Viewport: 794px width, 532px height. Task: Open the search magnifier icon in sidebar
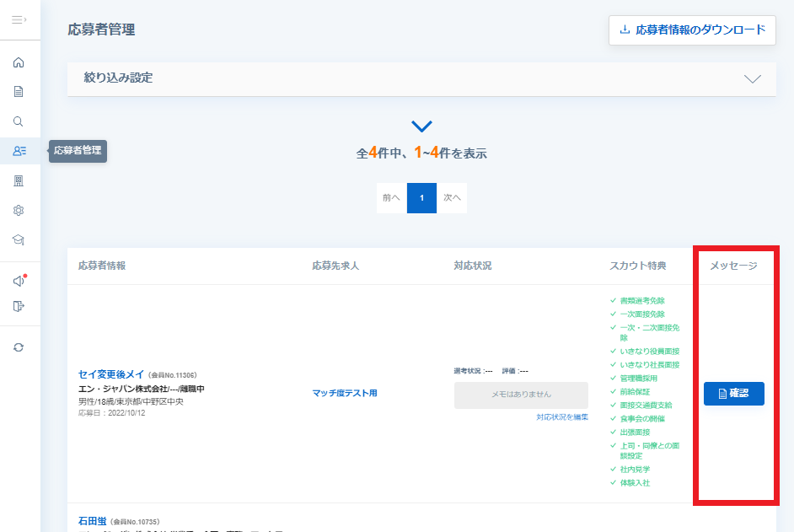coord(19,121)
